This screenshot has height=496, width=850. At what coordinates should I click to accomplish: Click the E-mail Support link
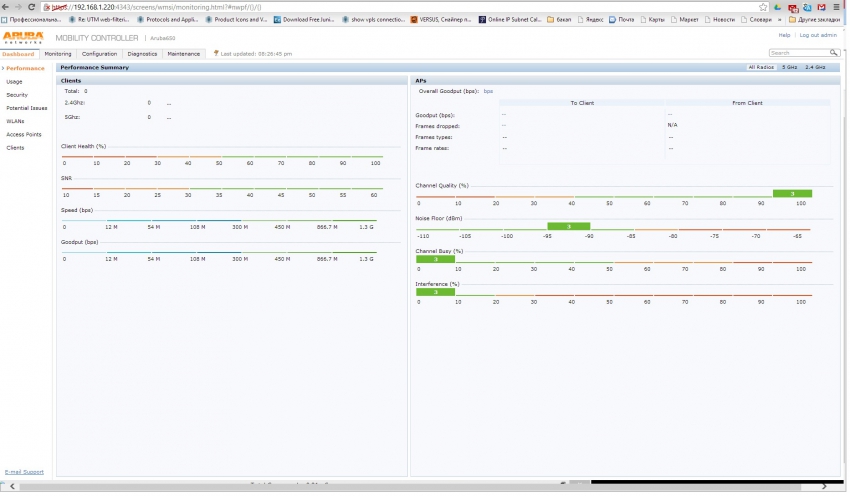[x=24, y=473]
